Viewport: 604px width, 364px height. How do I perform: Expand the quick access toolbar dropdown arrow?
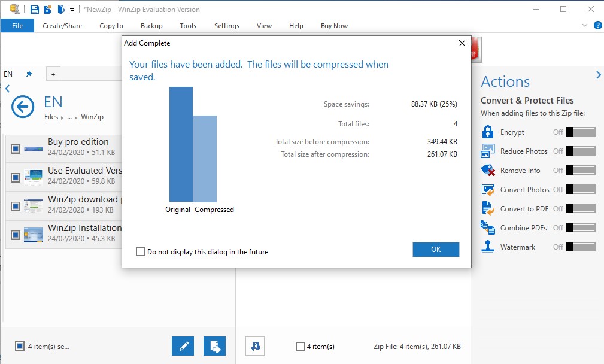[72, 9]
